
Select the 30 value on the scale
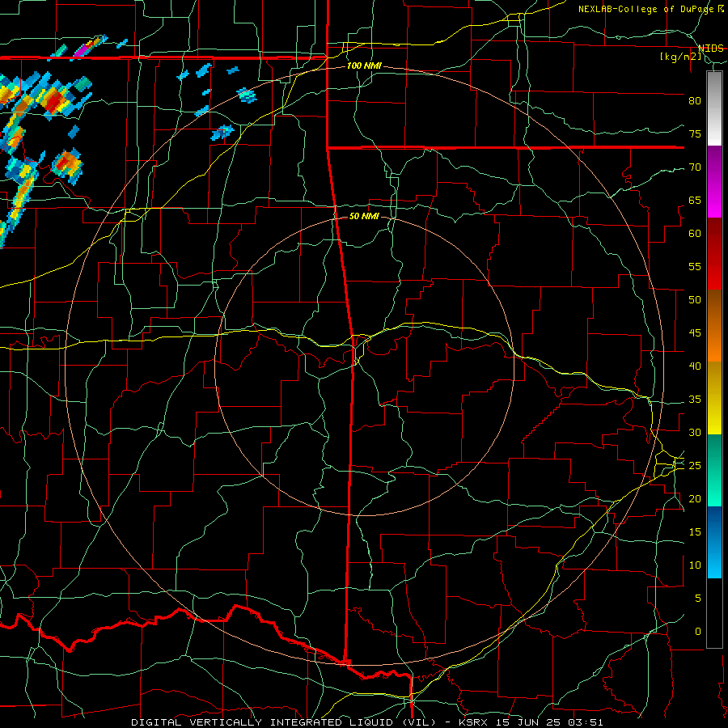point(695,432)
